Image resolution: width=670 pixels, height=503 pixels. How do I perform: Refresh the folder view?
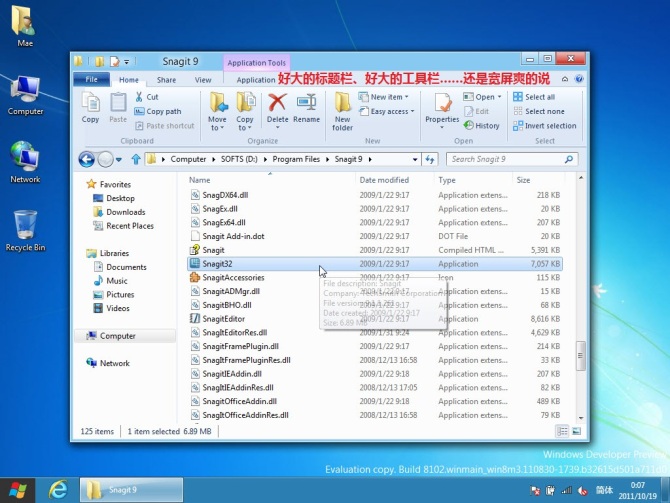coord(430,159)
